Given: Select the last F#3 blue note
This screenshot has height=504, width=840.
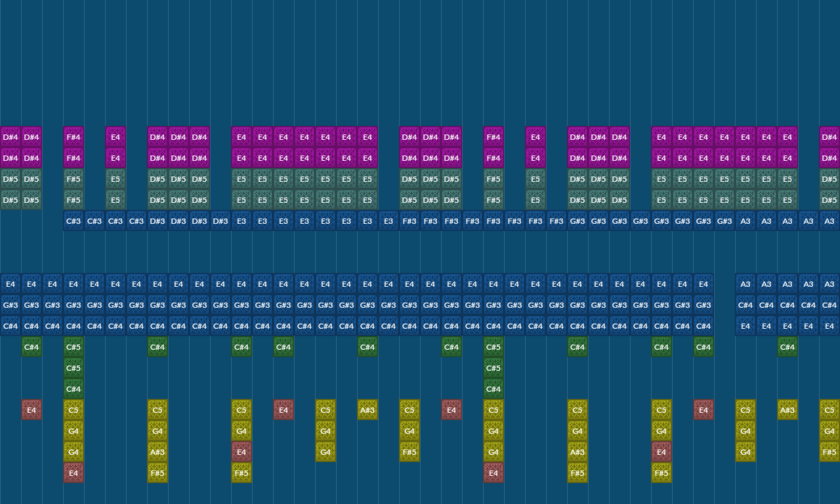Looking at the screenshot, I should coord(556,221).
